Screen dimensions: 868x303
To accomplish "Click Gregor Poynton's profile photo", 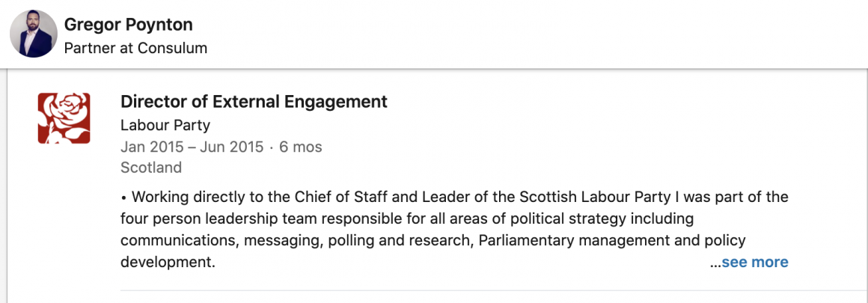I will 34,34.
